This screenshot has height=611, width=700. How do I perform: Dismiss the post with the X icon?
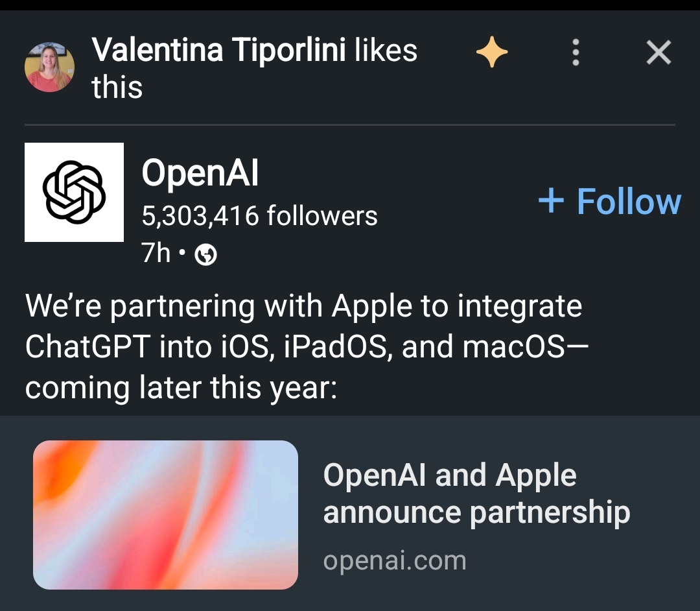click(659, 53)
